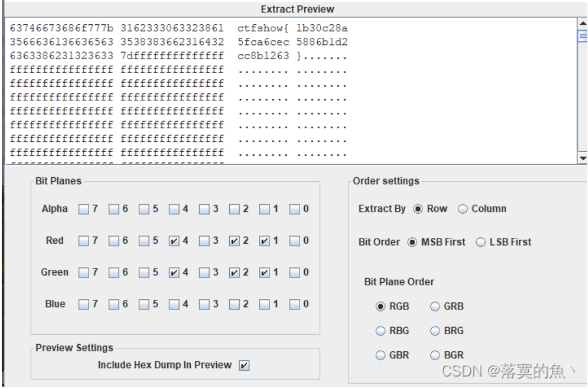This screenshot has height=389, width=588.
Task: Toggle Include Hex Dump In Preview
Action: tap(244, 366)
